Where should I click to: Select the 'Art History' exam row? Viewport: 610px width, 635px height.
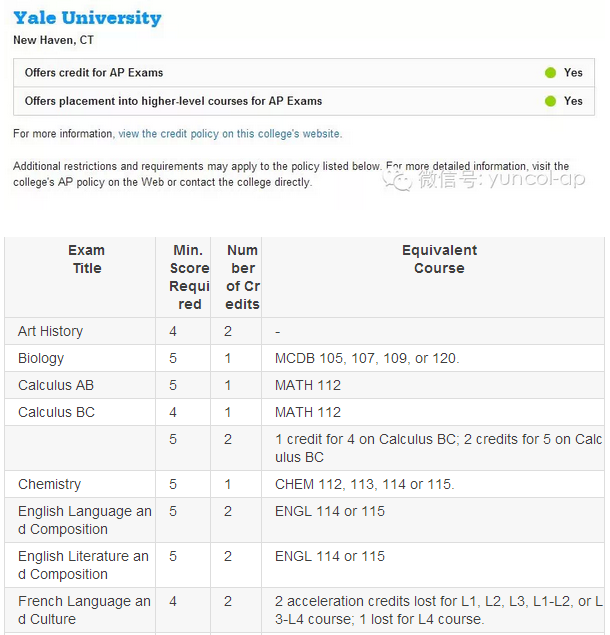point(305,331)
